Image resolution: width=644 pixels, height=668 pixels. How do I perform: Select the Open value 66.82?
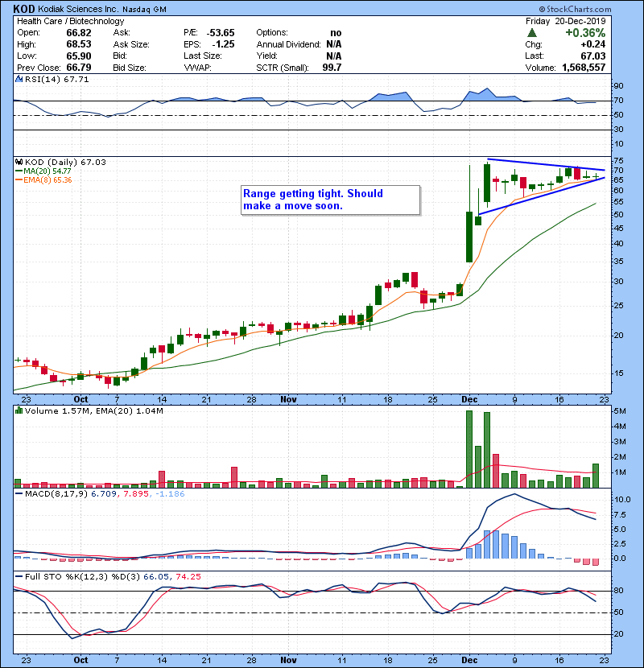(x=79, y=33)
